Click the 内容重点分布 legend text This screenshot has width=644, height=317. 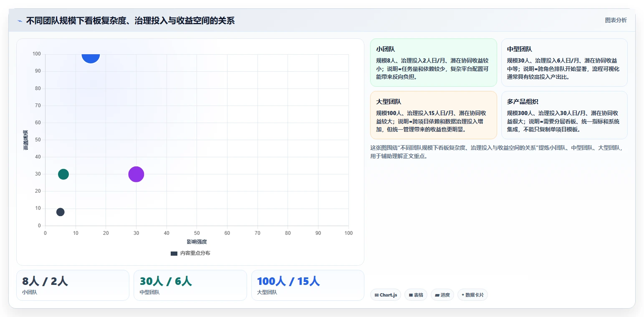(x=195, y=253)
